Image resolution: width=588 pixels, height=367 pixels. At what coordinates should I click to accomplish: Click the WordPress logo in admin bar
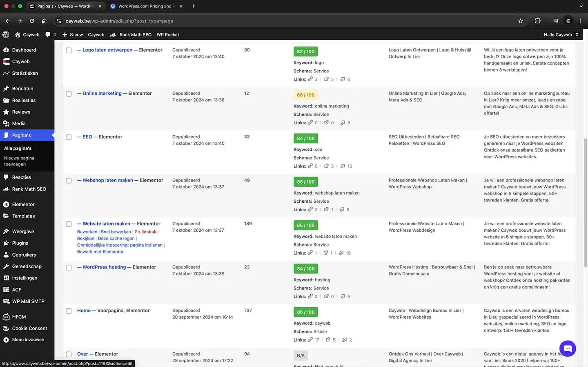coord(6,35)
